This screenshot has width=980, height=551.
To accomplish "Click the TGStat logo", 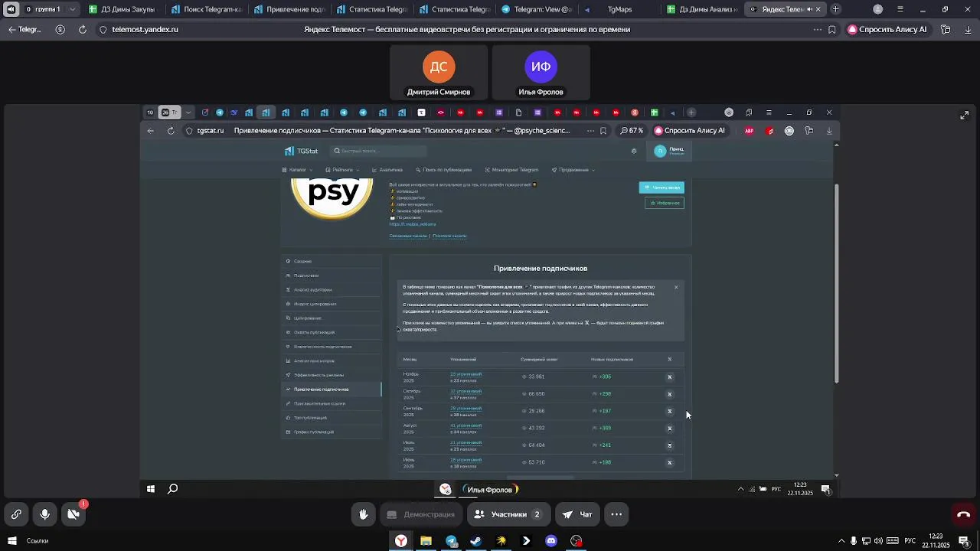I will (x=301, y=151).
